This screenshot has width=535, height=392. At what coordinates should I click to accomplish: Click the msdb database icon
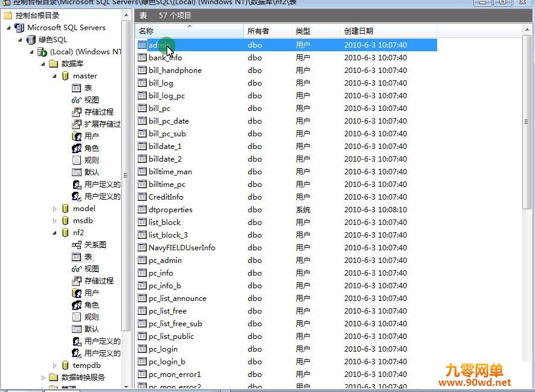point(65,221)
